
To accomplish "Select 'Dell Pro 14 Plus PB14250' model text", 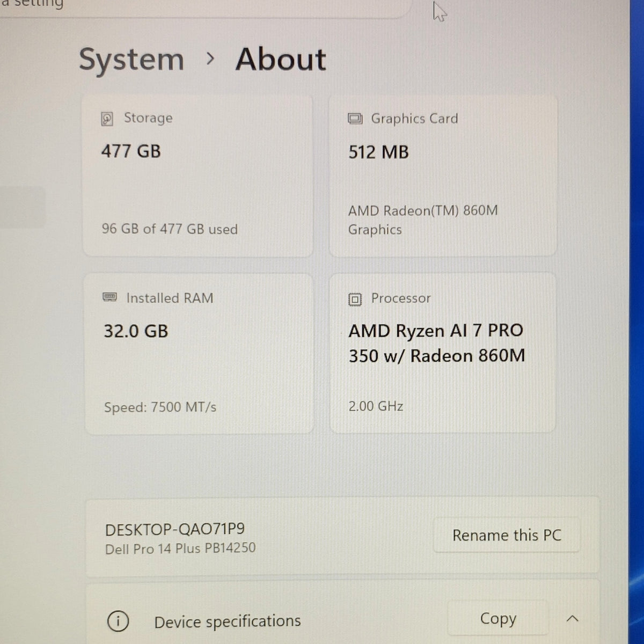I will point(180,548).
